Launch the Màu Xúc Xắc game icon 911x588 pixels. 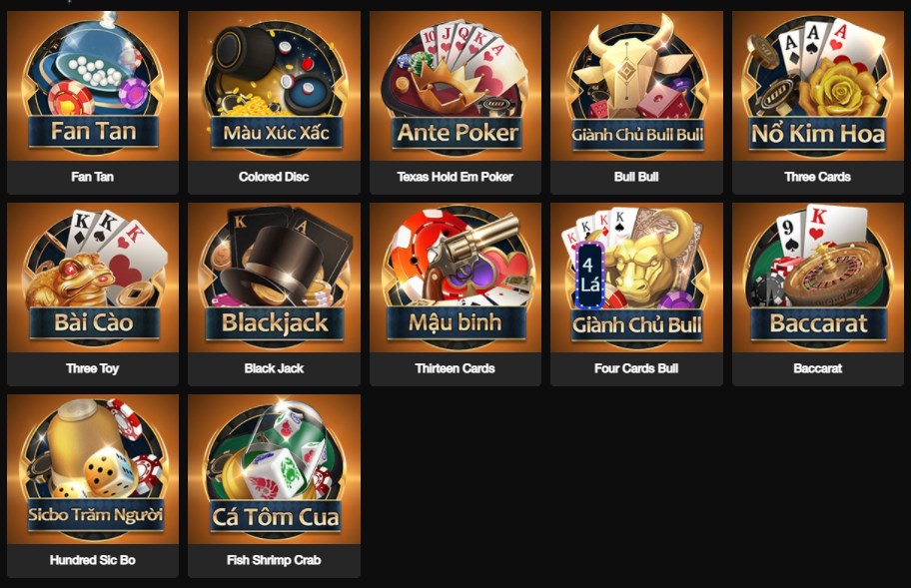[275, 86]
